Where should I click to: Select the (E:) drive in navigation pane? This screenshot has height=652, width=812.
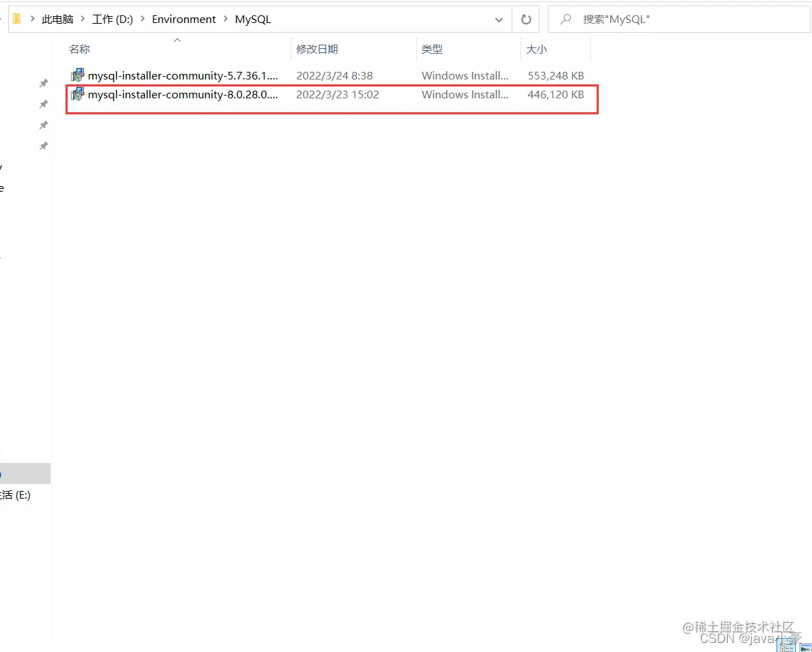[15, 495]
